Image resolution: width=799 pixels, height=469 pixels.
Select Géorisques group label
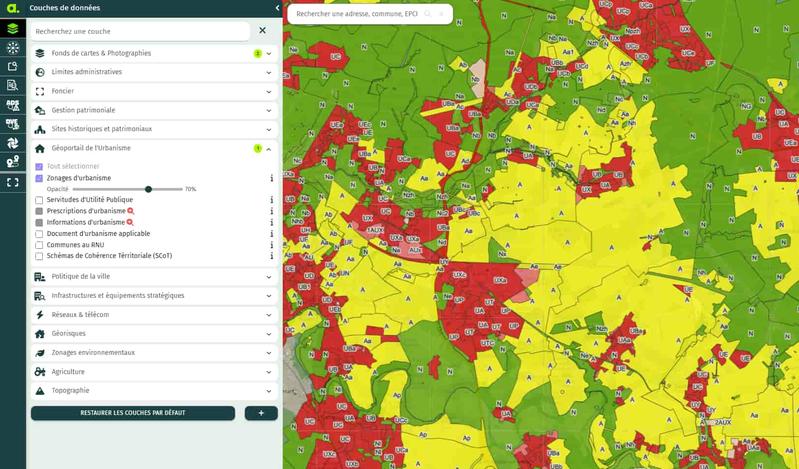pos(68,333)
